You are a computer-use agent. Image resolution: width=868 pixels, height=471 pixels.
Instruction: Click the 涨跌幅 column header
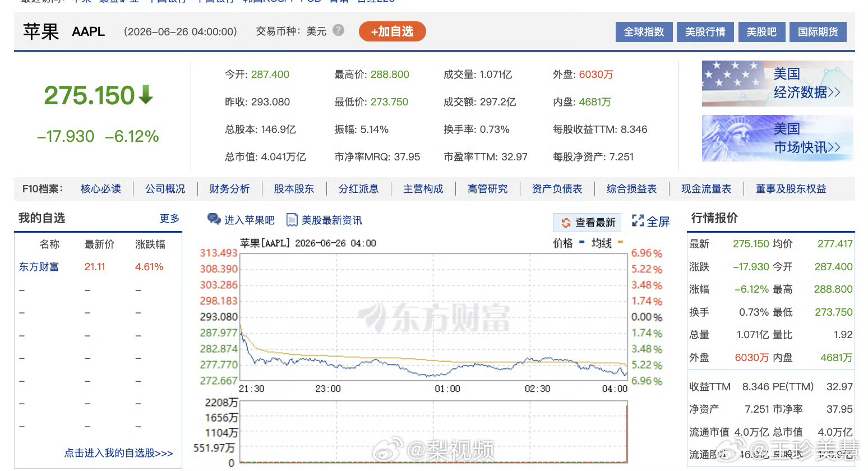[x=150, y=244]
